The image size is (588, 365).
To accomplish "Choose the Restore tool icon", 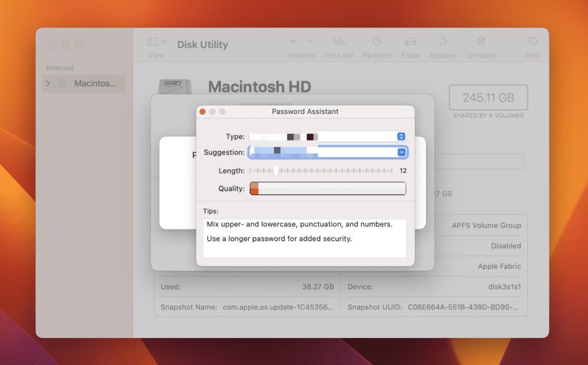I will (443, 41).
